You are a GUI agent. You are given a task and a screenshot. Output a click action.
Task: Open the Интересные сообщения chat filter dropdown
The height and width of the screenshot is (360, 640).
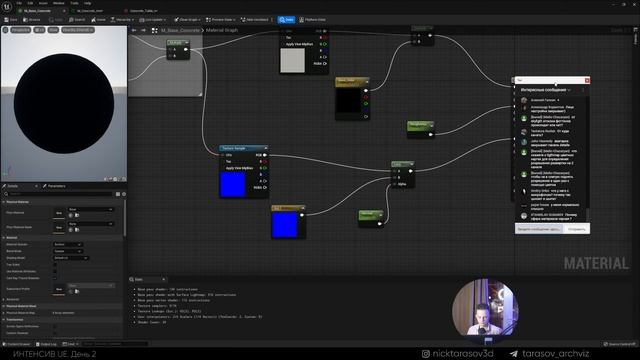pos(545,90)
